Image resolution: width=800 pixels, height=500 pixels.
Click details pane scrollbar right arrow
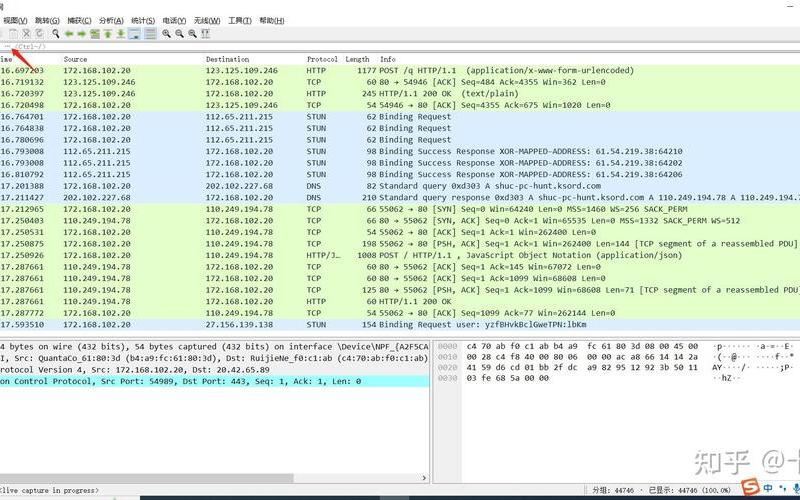[x=424, y=478]
